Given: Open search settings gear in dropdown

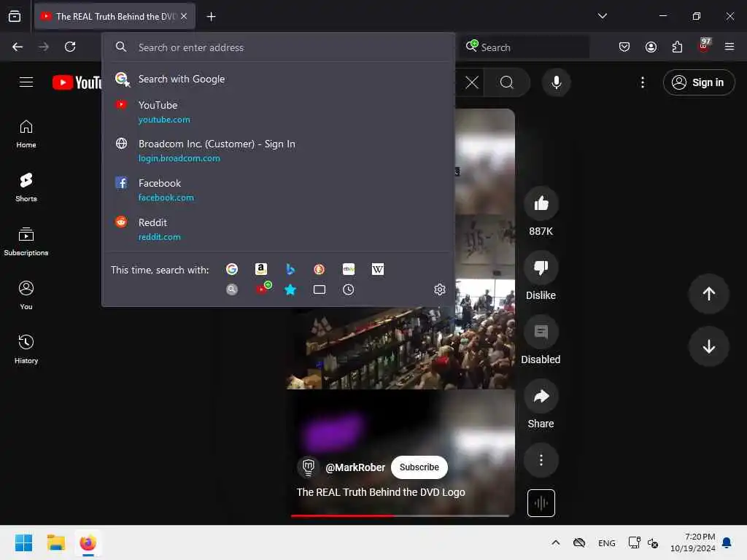Looking at the screenshot, I should (x=440, y=289).
